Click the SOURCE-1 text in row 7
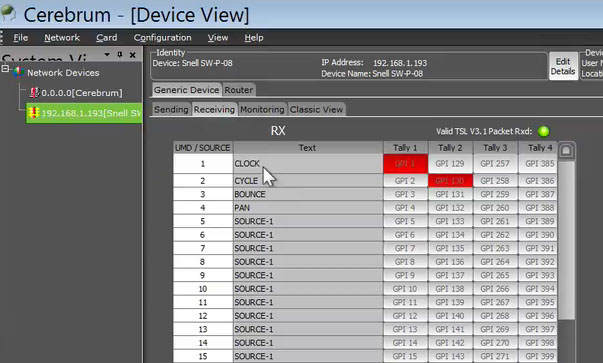 [x=254, y=248]
